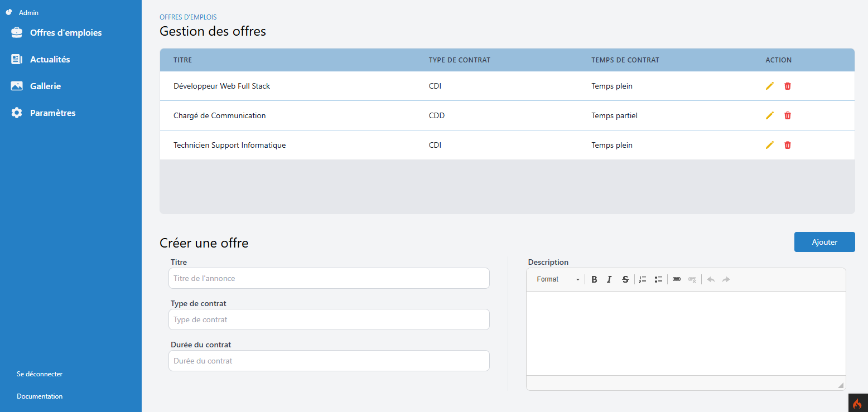Delete the Développeur Web Full Stack offer
Image resolution: width=868 pixels, height=412 pixels.
[788, 86]
